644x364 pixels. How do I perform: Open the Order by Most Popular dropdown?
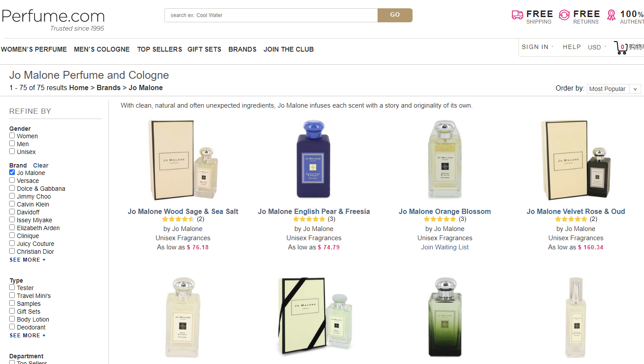pyautogui.click(x=613, y=89)
